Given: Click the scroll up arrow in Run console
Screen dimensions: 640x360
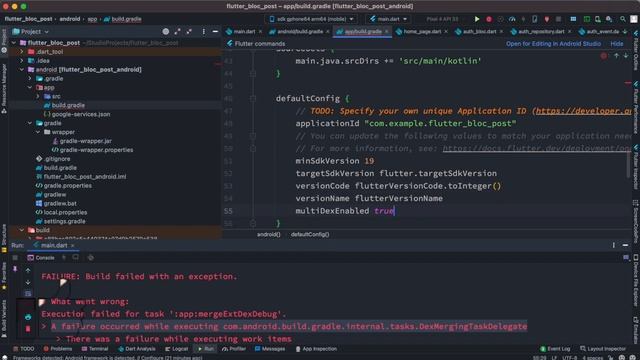Looking at the screenshot, I should point(28,270).
